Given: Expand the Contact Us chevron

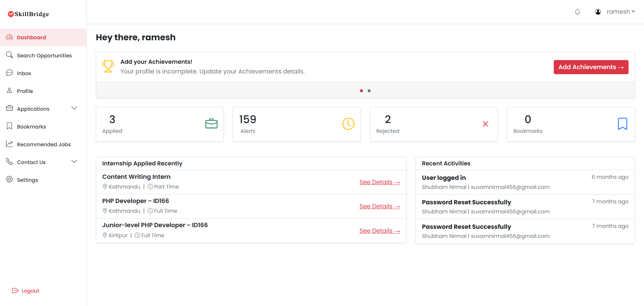Looking at the screenshot, I should click(x=74, y=161).
